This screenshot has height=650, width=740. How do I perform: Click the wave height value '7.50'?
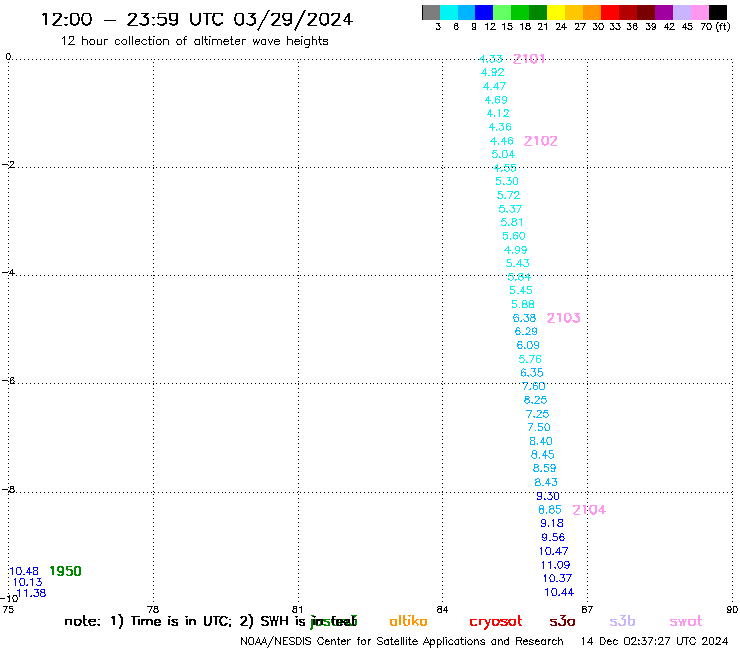(539, 428)
